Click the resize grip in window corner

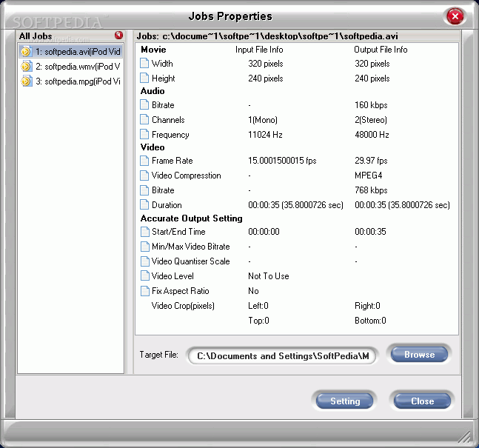tap(465, 436)
